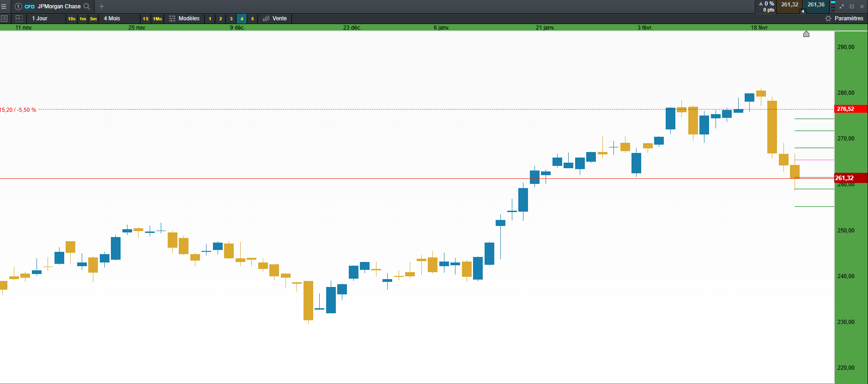Viewport: 868px width, 384px height.
Task: Open the Paramètres settings menu
Action: (844, 18)
